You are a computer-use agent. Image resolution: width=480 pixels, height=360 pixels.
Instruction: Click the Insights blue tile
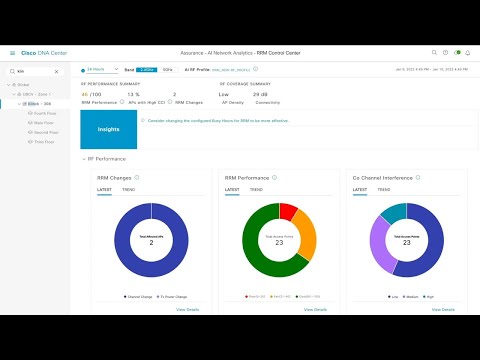coord(109,129)
